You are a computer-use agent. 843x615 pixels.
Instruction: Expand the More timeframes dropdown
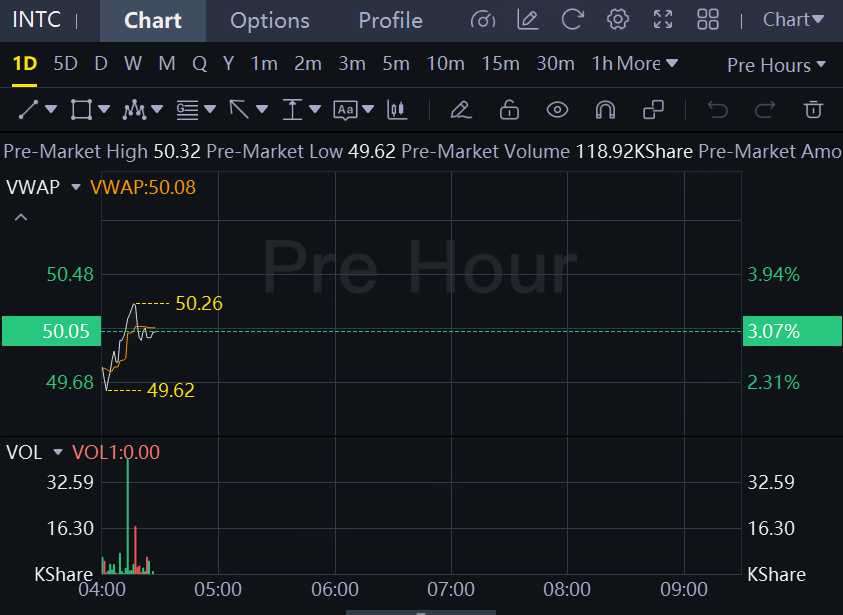[647, 64]
